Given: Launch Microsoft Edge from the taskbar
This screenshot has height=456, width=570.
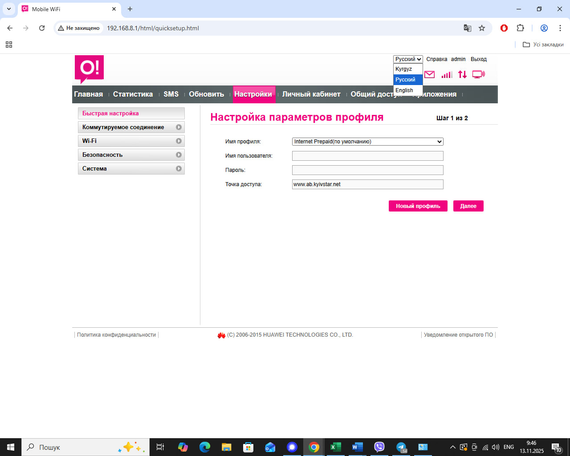Looking at the screenshot, I should [x=205, y=447].
